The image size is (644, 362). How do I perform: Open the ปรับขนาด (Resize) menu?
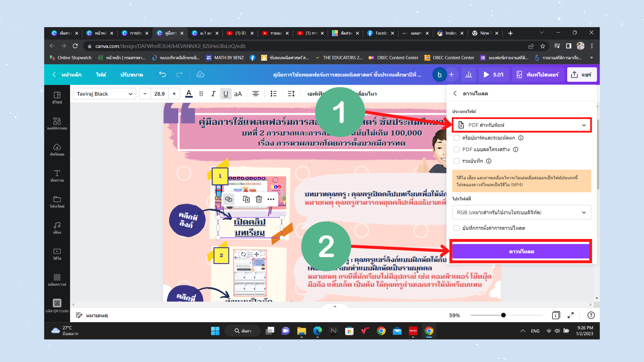coord(132,74)
